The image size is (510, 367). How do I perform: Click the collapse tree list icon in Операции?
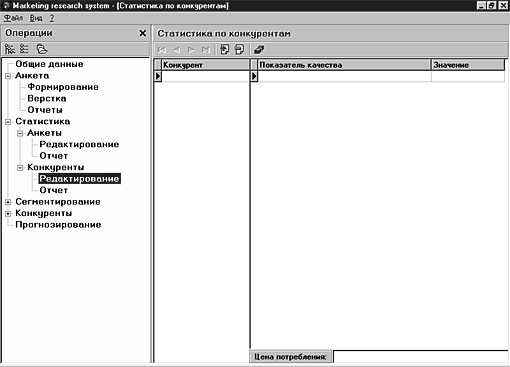coord(24,49)
